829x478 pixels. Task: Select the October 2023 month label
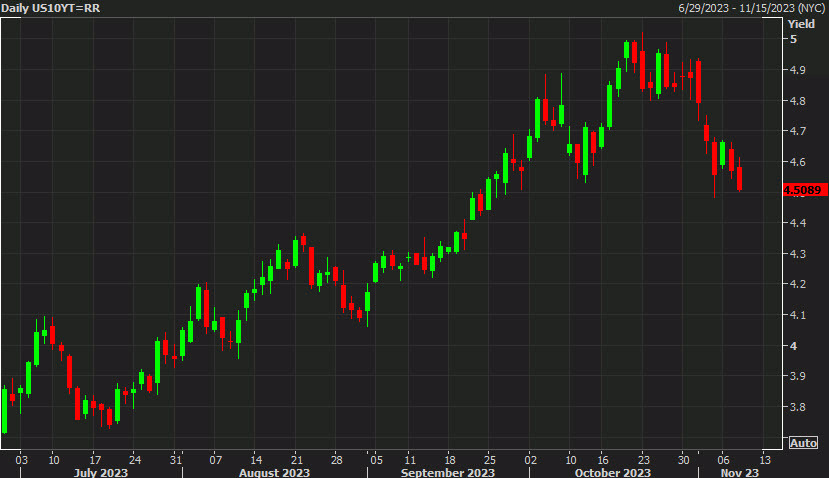coord(612,472)
